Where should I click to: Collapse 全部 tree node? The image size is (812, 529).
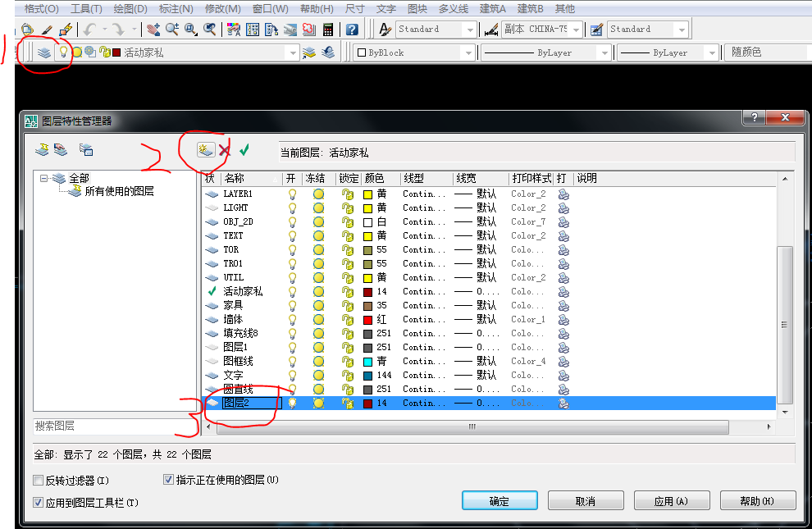click(44, 178)
